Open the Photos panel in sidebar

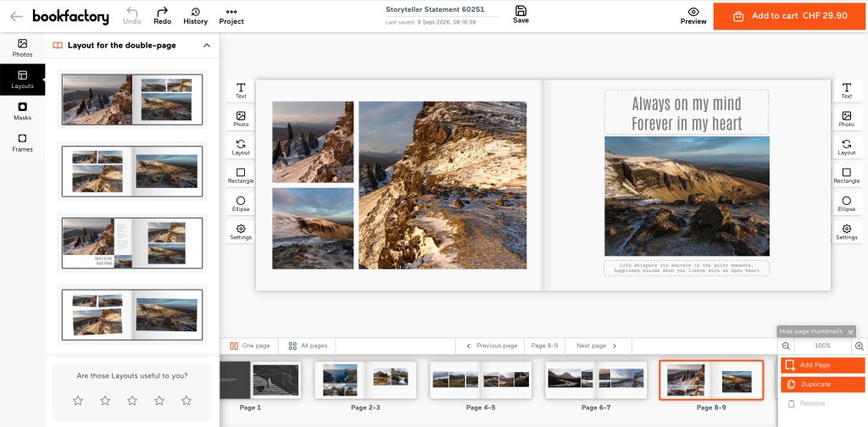coord(22,48)
